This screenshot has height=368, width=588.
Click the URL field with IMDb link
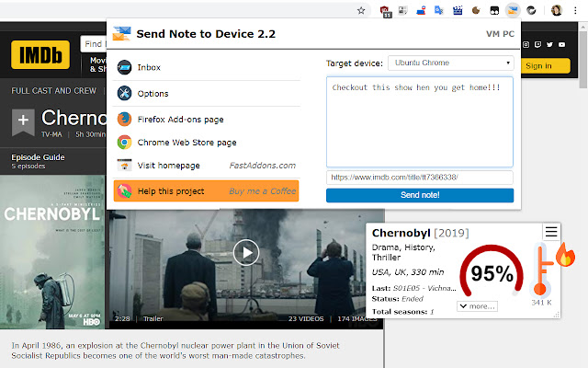coord(420,177)
